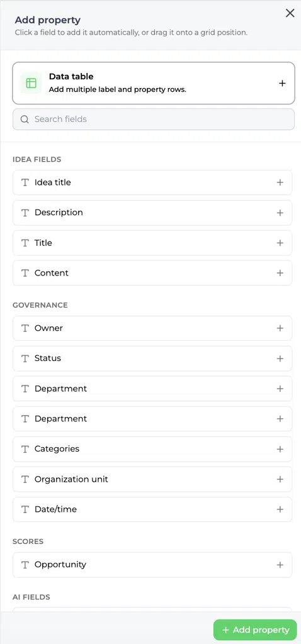Select the Idea title field row
Screen dimensions: 301x644
152,182
